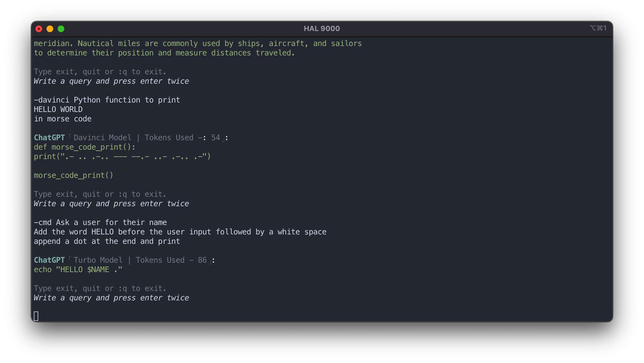644x363 pixels.
Task: Maximize the terminal with the green button
Action: pyautogui.click(x=61, y=29)
